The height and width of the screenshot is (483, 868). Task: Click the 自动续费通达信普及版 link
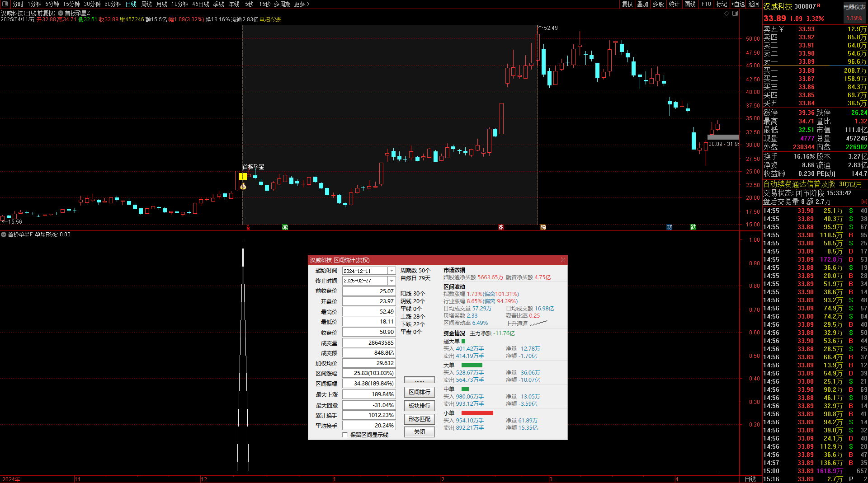click(799, 184)
